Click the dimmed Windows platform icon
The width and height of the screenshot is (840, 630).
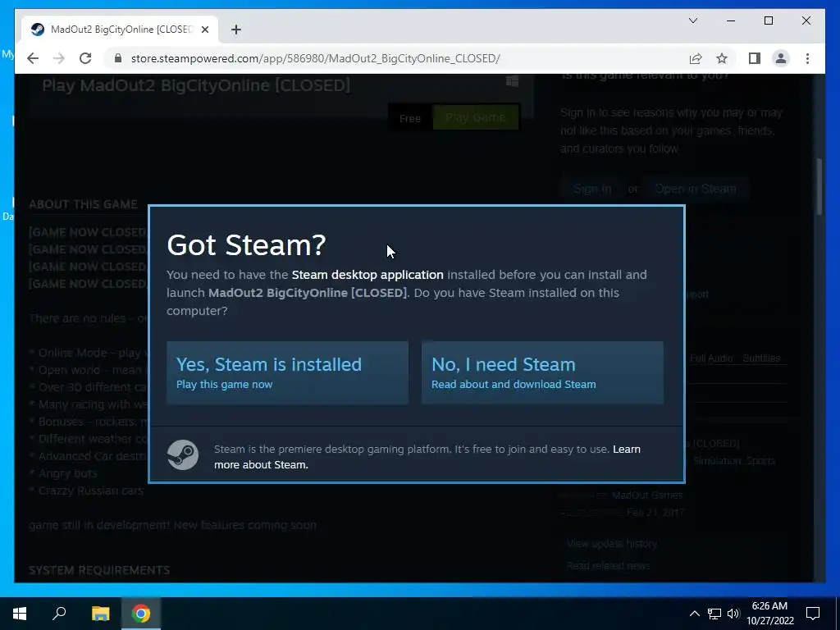click(x=512, y=81)
